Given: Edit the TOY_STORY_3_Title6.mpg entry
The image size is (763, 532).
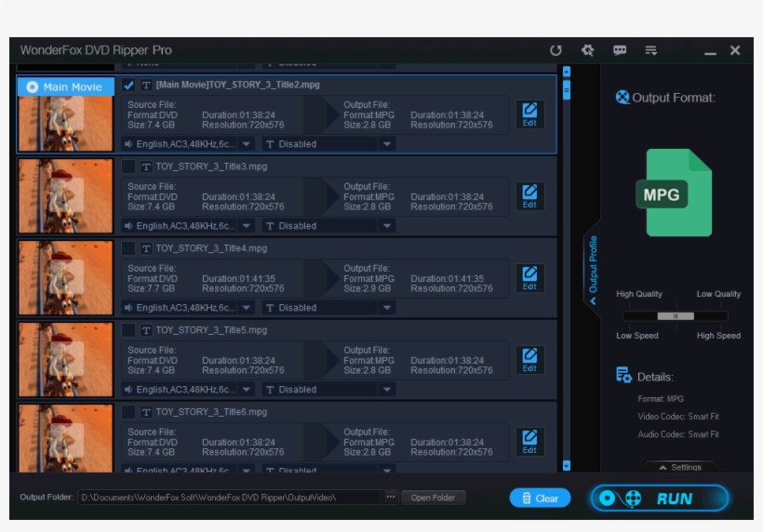Looking at the screenshot, I should coord(529,441).
